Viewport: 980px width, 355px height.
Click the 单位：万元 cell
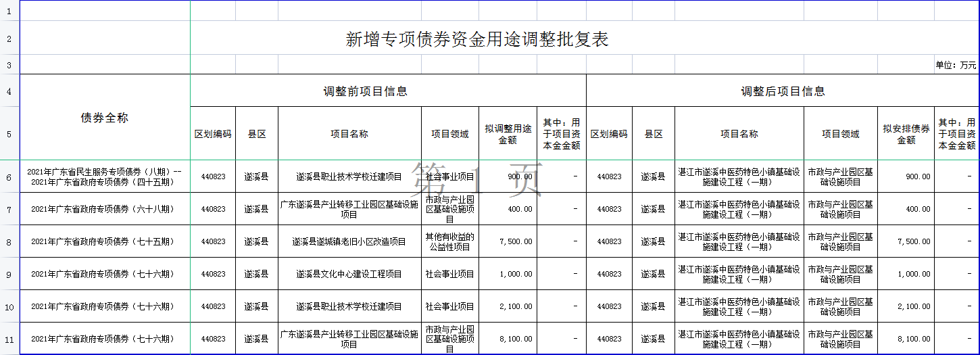[x=956, y=66]
